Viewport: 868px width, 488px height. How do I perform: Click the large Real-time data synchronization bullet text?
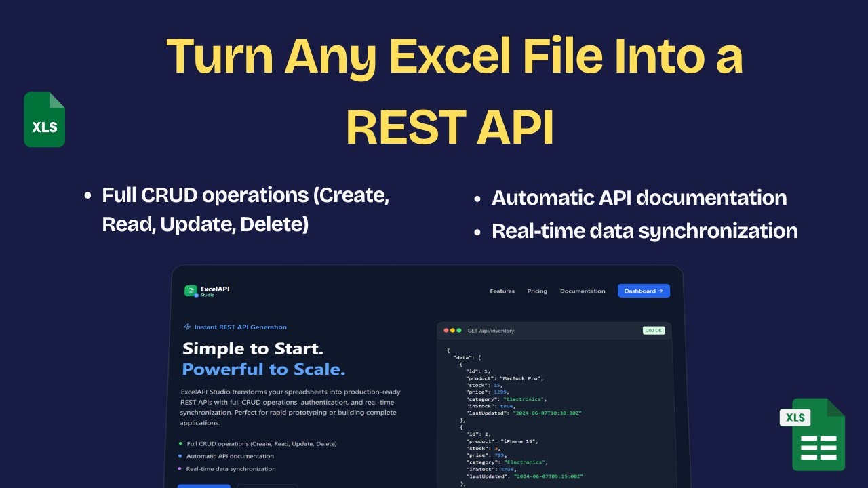tap(644, 230)
